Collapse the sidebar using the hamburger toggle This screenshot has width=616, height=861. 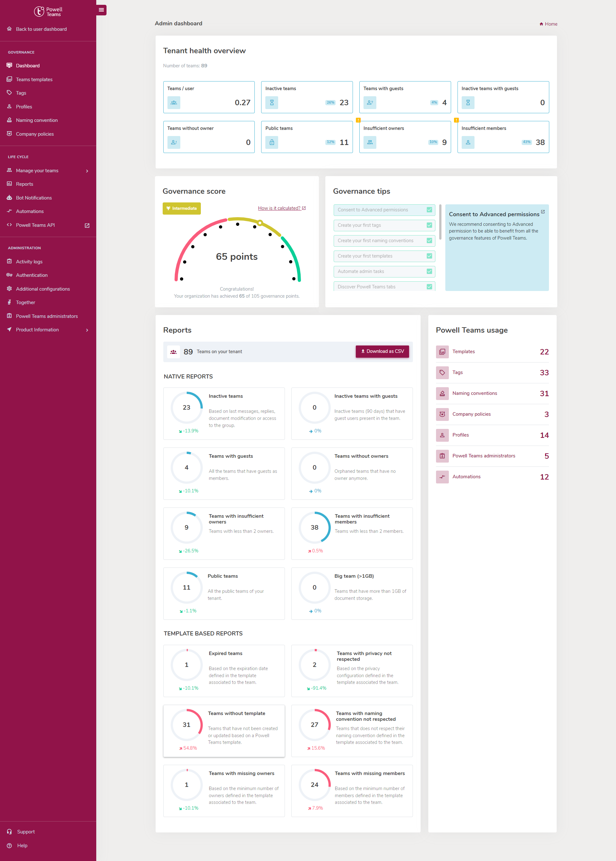point(101,10)
